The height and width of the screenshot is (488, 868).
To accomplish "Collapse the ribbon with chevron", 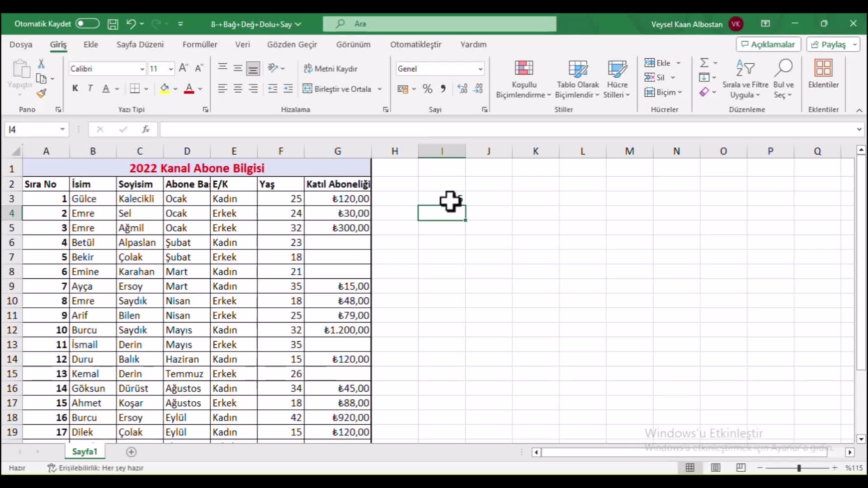I will pos(859,110).
